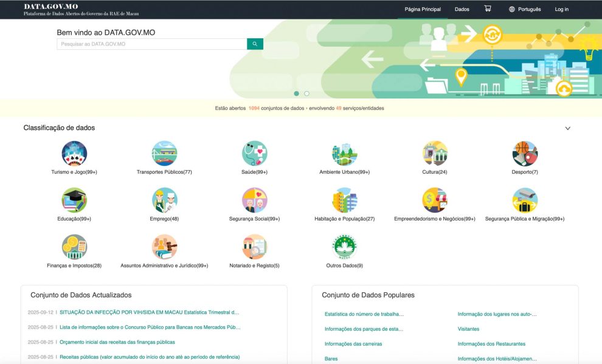This screenshot has width=602, height=364.
Task: Select the Outros Dados emblem icon
Action: point(344,247)
